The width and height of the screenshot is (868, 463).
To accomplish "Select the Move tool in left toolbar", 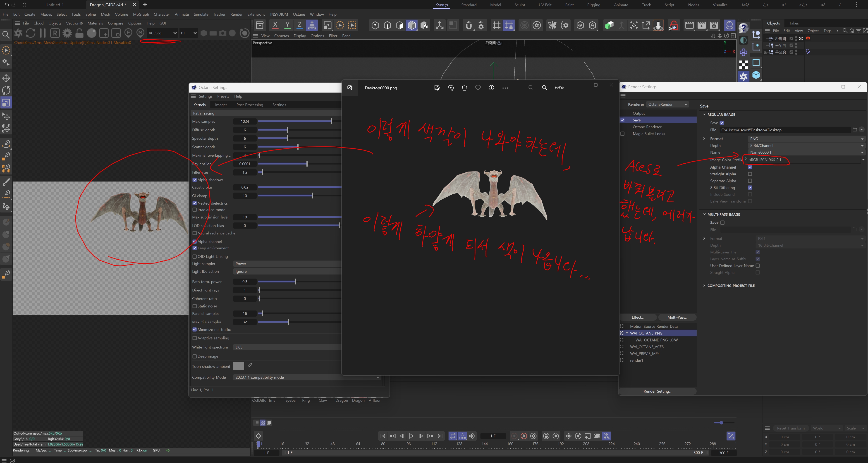I will (6, 78).
